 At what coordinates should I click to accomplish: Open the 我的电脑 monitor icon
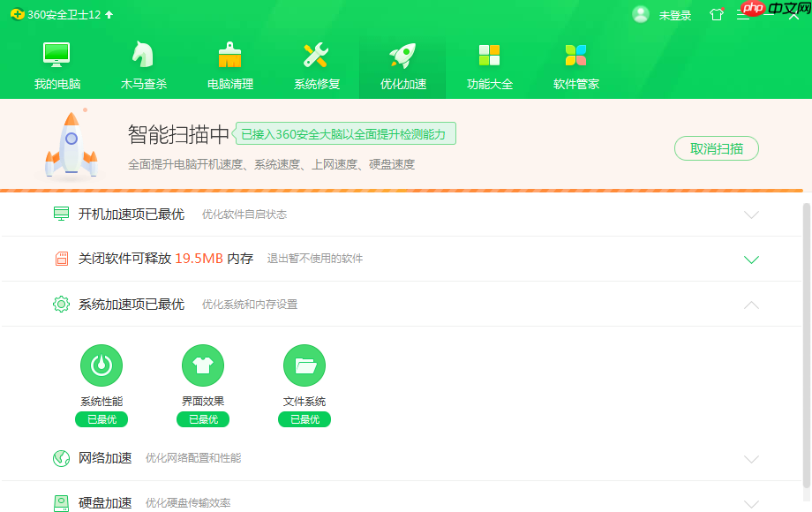click(56, 55)
